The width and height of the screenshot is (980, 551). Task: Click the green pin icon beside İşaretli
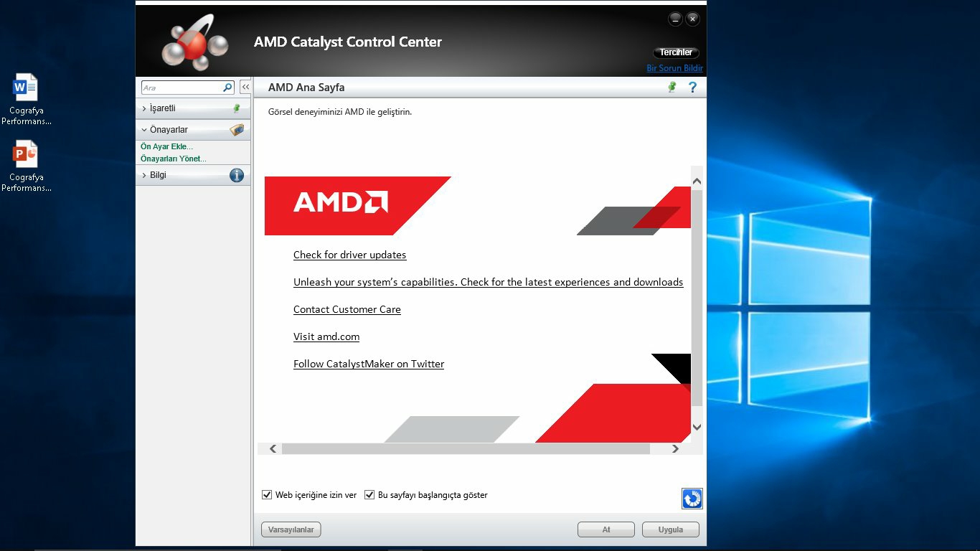click(237, 108)
